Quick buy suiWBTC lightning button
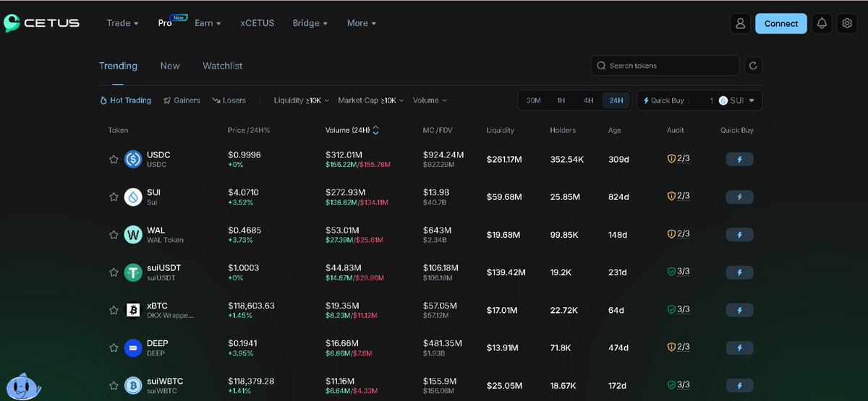This screenshot has width=868, height=401. (739, 385)
